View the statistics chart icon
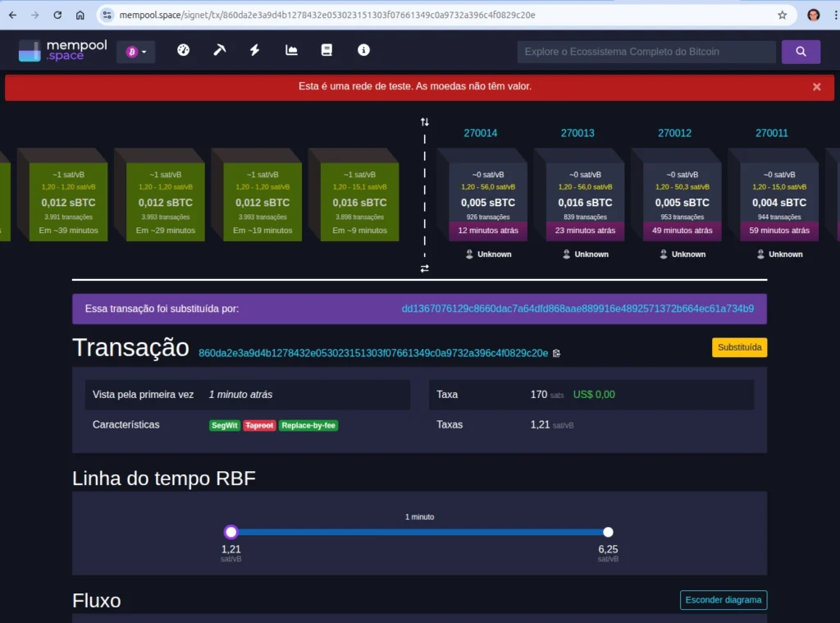840x623 pixels. click(290, 50)
